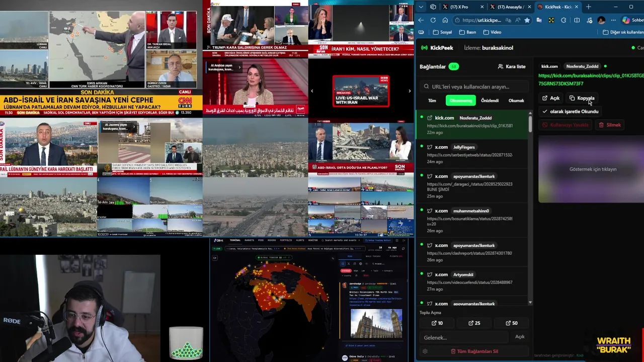Reveal the blurred preview Göstermek için tıklayın

tap(592, 169)
